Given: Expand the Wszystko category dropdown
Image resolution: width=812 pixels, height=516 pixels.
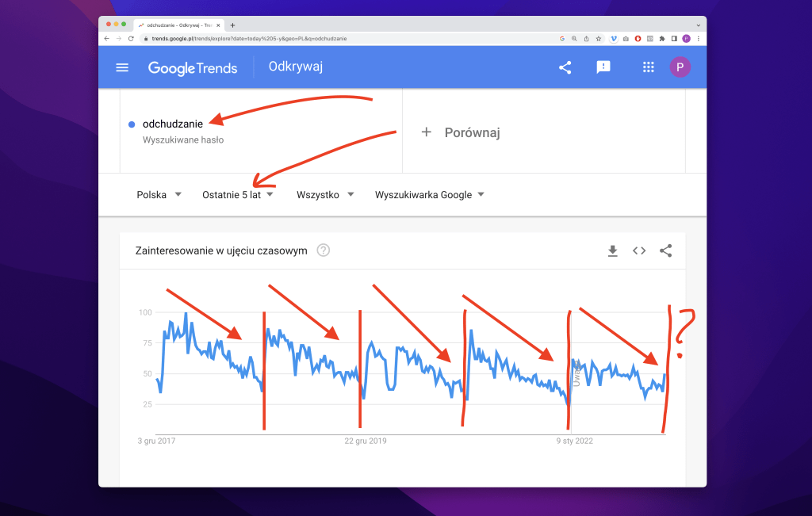Looking at the screenshot, I should point(325,194).
